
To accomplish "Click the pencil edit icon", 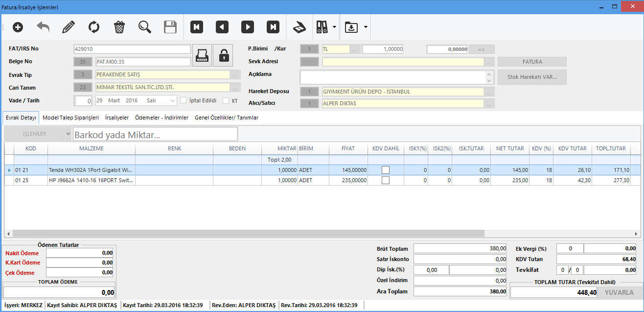I will click(x=69, y=27).
